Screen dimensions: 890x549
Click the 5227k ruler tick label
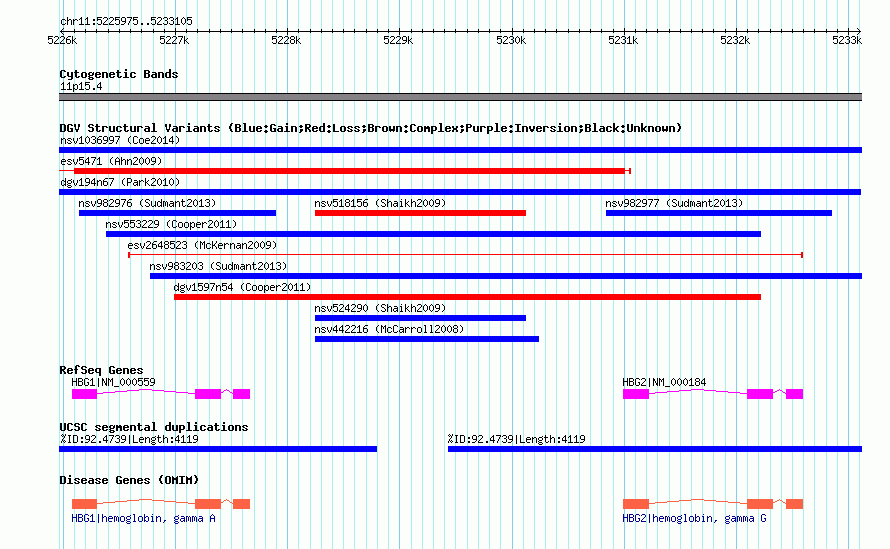point(174,40)
